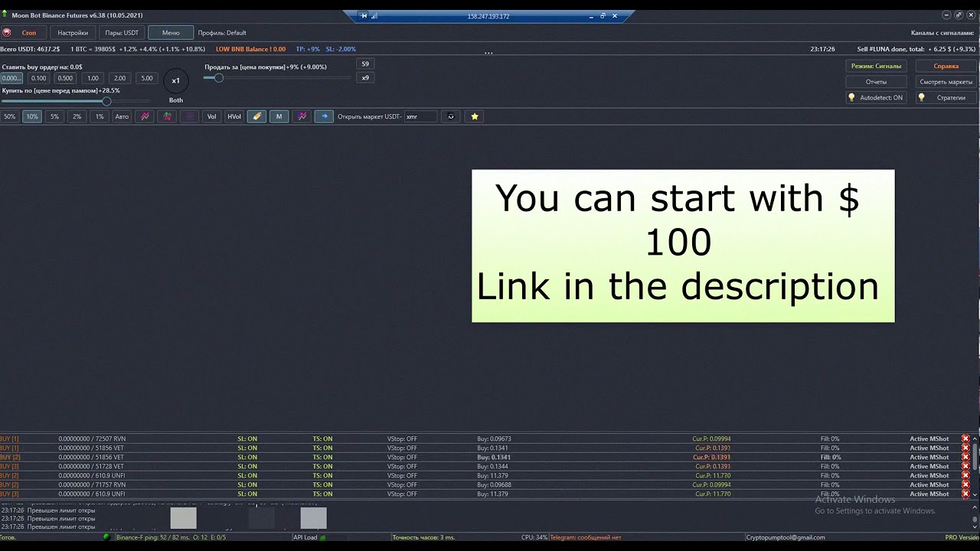
Task: Open the Пары: USDT pair selector
Action: click(122, 33)
